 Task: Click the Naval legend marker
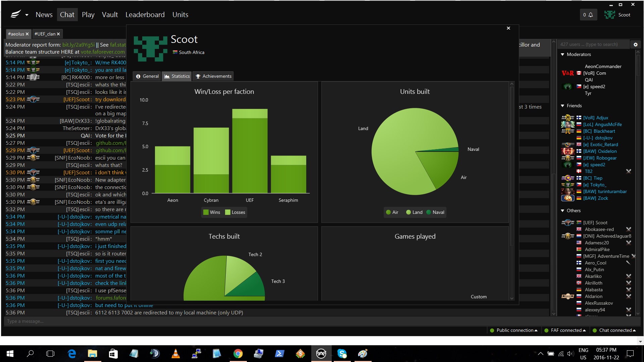coord(428,212)
